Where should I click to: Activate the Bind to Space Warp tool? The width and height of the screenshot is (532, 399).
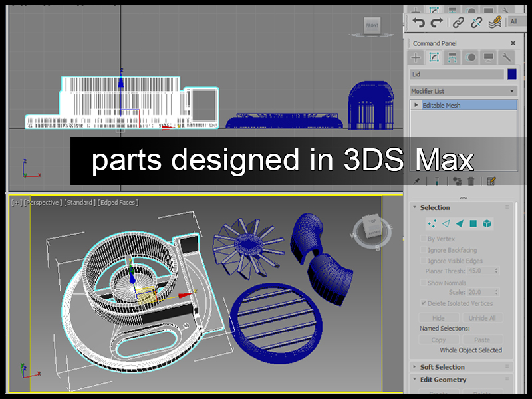[495, 23]
